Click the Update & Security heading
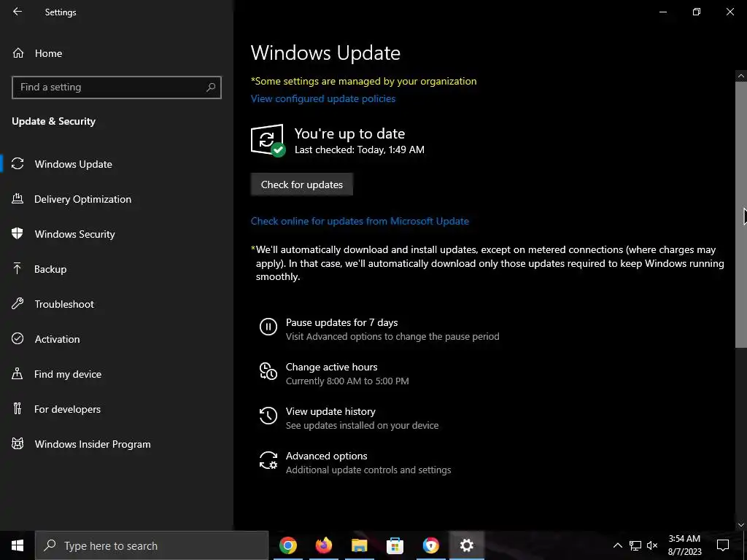The image size is (747, 560). [54, 121]
